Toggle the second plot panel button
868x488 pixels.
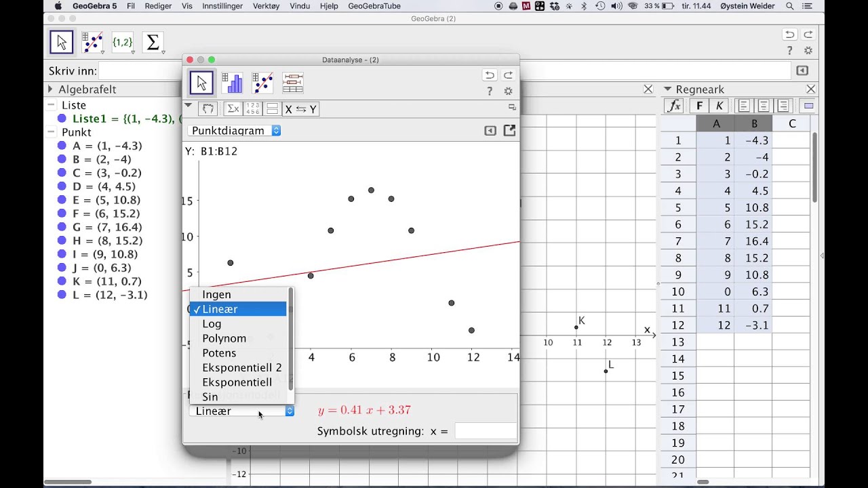pos(272,108)
